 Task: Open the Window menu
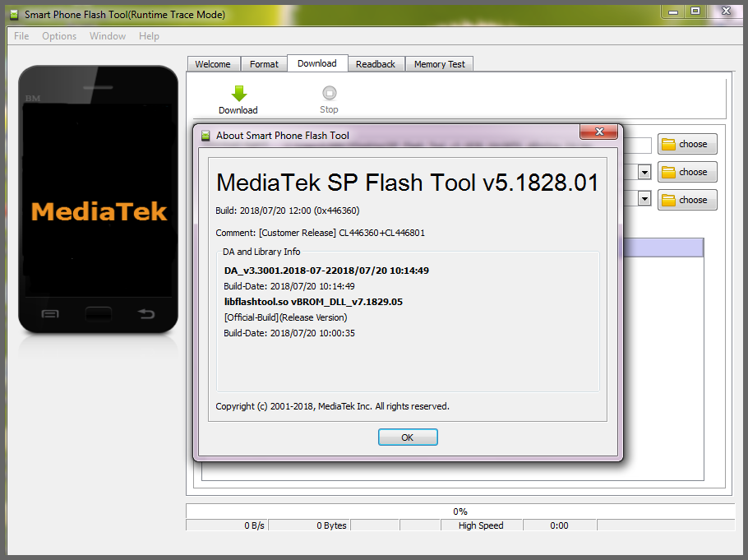pyautogui.click(x=108, y=36)
